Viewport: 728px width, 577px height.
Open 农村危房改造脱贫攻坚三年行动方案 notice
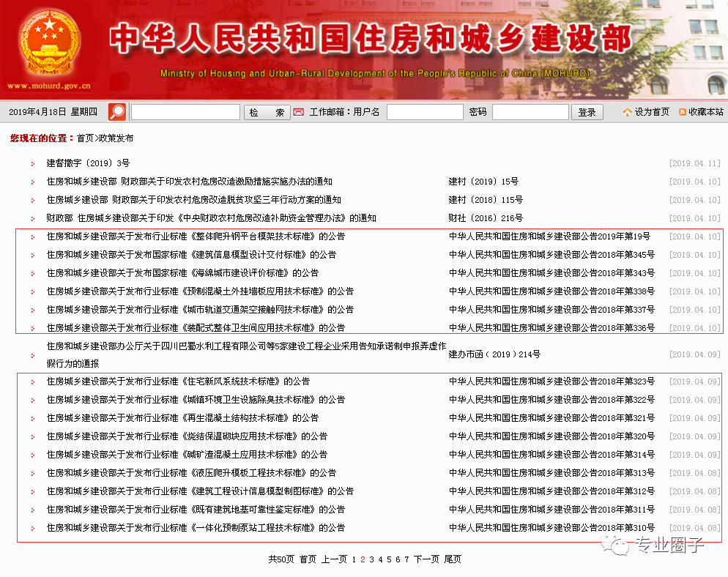coord(193,200)
